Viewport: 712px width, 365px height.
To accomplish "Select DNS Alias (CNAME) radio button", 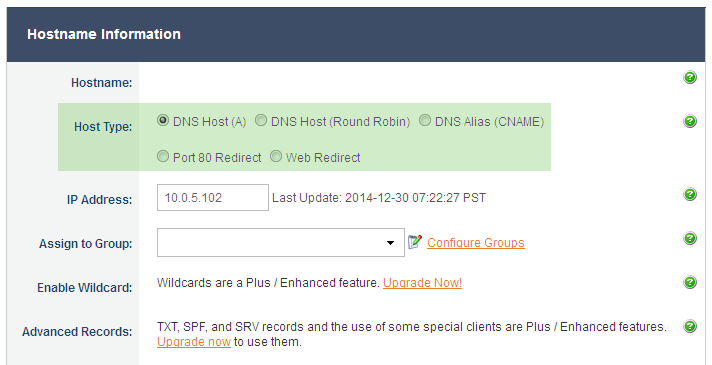I will [x=424, y=121].
